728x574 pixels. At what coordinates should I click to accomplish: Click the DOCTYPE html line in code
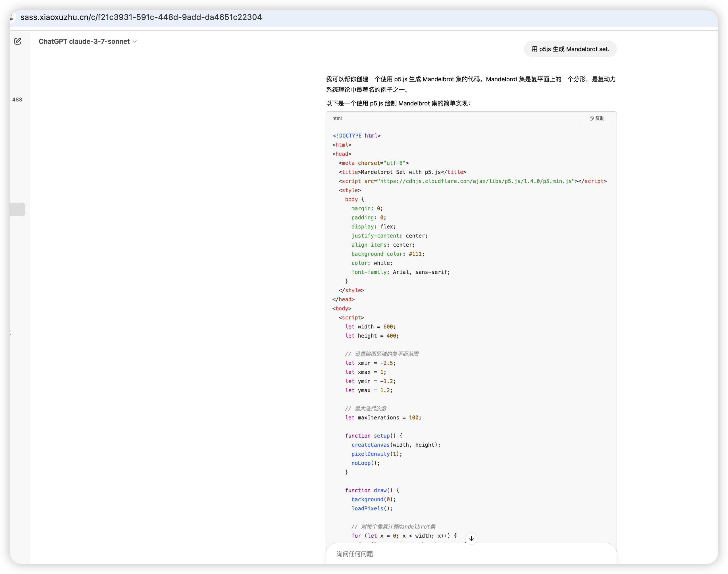[x=356, y=136]
